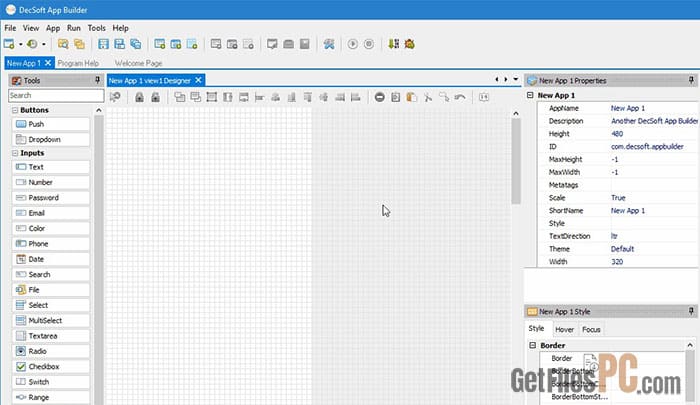The height and width of the screenshot is (405, 700).
Task: Select the Color input tool
Action: coord(51,228)
